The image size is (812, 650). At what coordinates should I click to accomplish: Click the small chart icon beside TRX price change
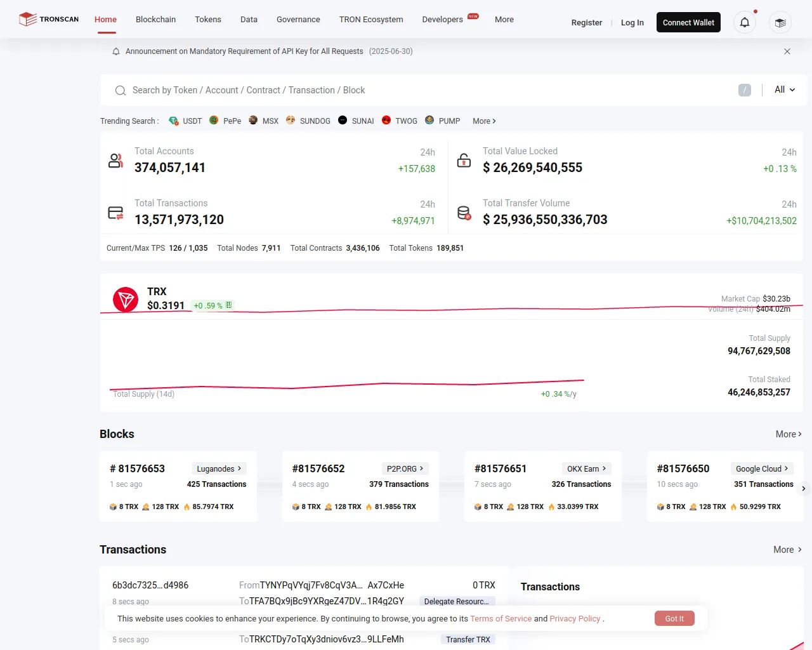point(229,305)
